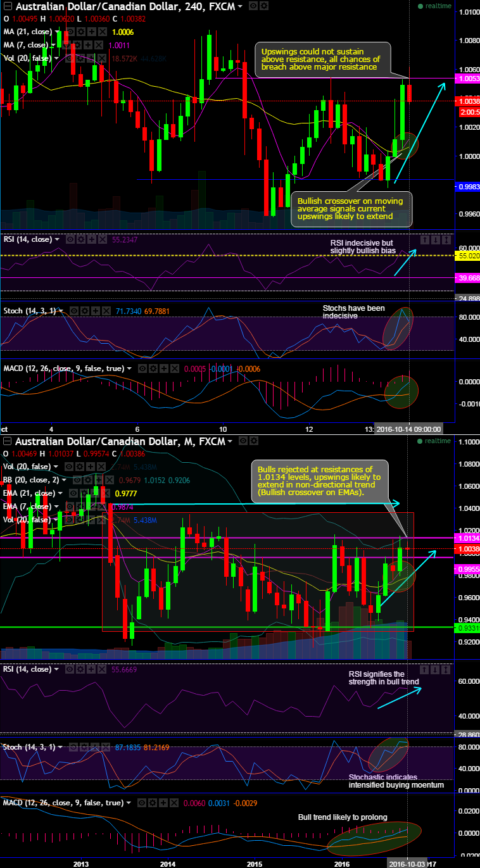Screen dimensions: 480x868
Task: Hide the MA (21, close) line
Action: click(x=70, y=32)
